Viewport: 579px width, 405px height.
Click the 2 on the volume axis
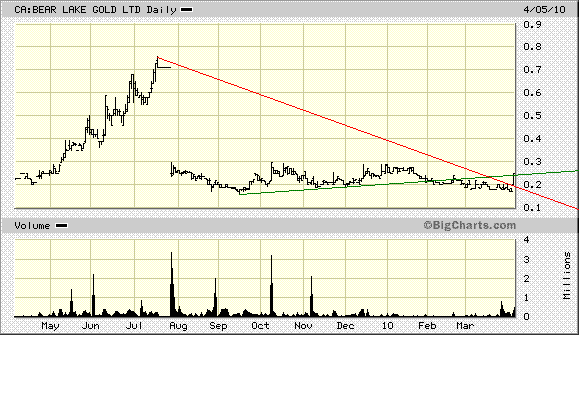pos(527,278)
